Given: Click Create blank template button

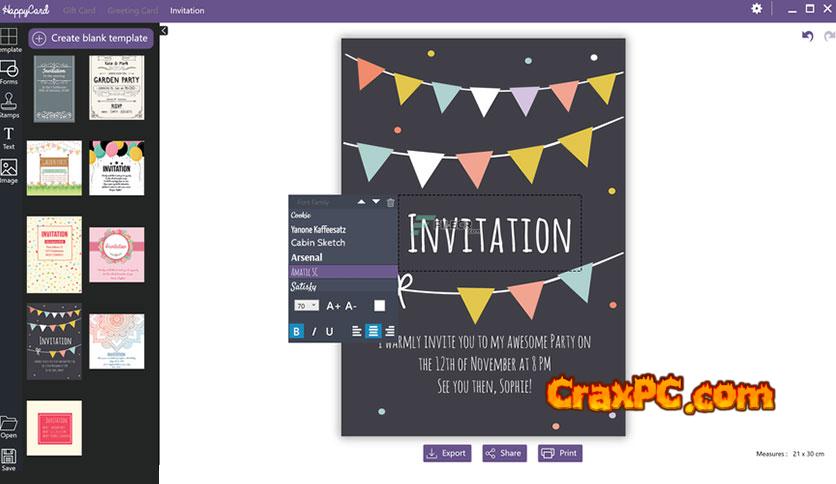Looking at the screenshot, I should click(91, 38).
